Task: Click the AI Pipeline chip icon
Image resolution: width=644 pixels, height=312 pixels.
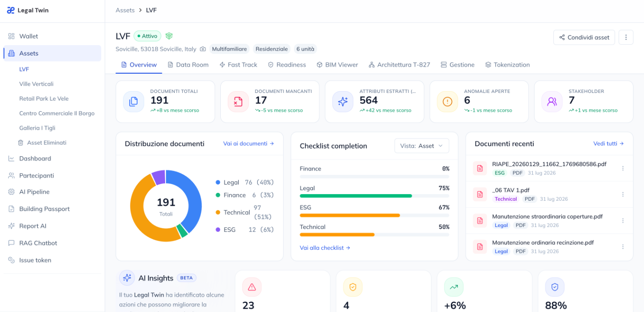Action: pyautogui.click(x=11, y=192)
